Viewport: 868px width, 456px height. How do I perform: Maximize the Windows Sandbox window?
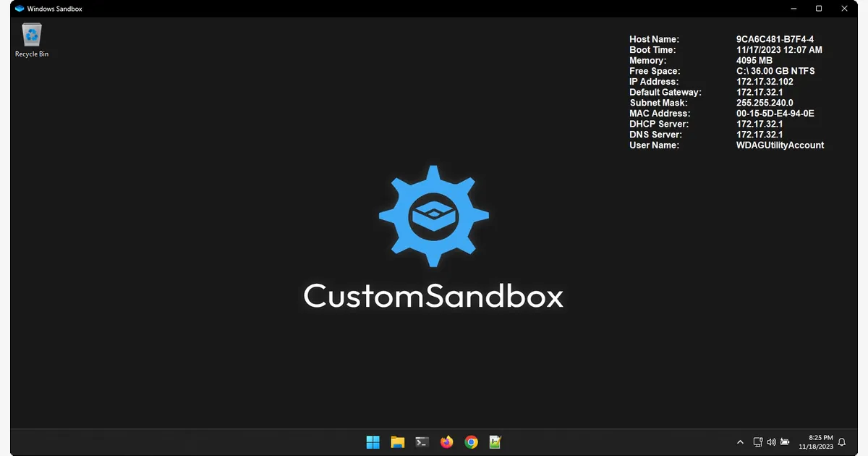click(x=819, y=9)
